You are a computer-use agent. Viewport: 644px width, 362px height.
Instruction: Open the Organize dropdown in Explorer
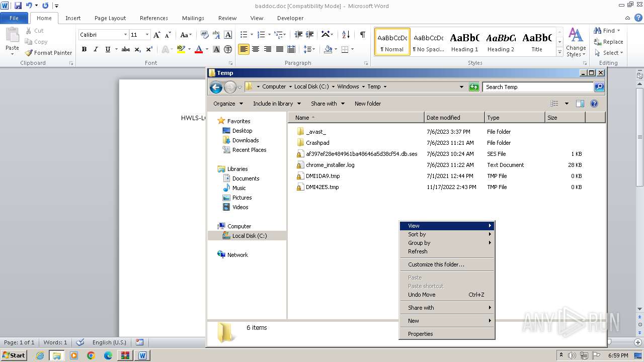(228, 104)
